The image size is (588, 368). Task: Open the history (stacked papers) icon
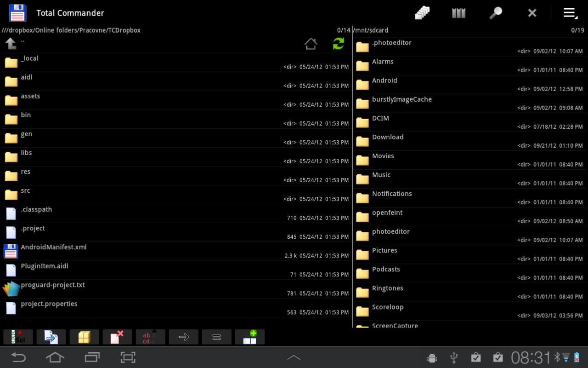[422, 13]
